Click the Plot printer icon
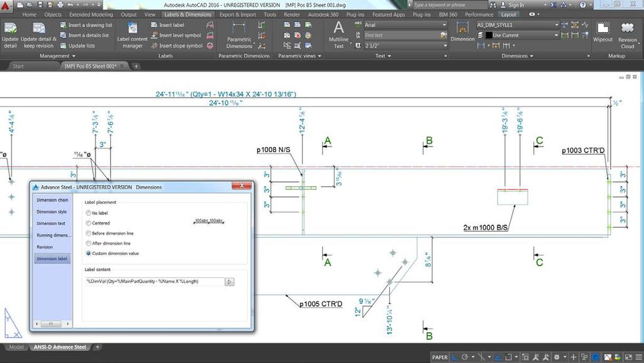Viewport: 644px width, 363px height. (x=60, y=5)
